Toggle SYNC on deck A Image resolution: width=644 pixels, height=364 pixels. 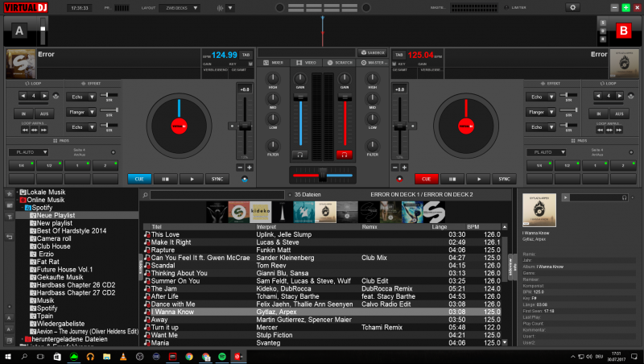(217, 179)
